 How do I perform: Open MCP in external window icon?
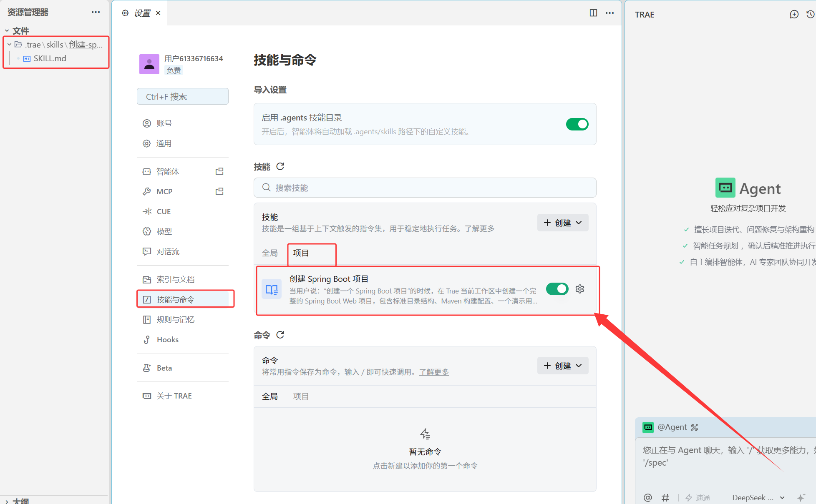[219, 191]
